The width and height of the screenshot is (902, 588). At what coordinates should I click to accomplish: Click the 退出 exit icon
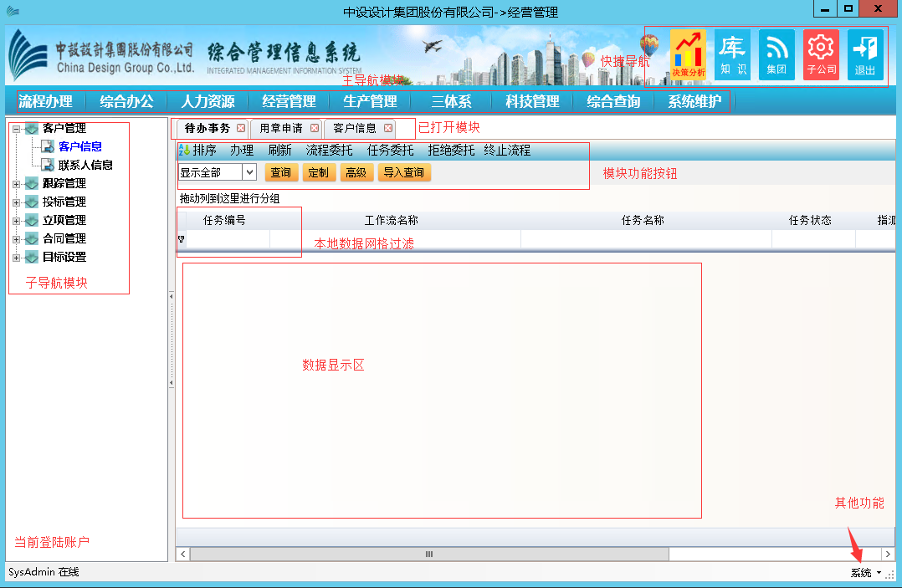[865, 55]
